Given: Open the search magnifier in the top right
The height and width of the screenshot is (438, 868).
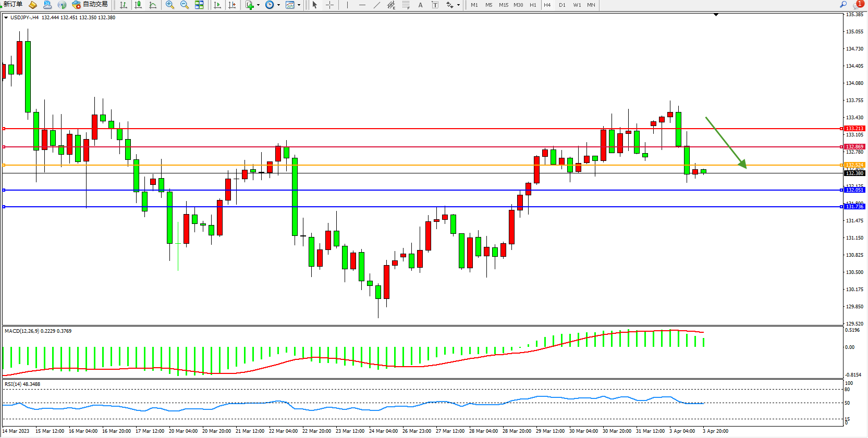Looking at the screenshot, I should tap(843, 5).
